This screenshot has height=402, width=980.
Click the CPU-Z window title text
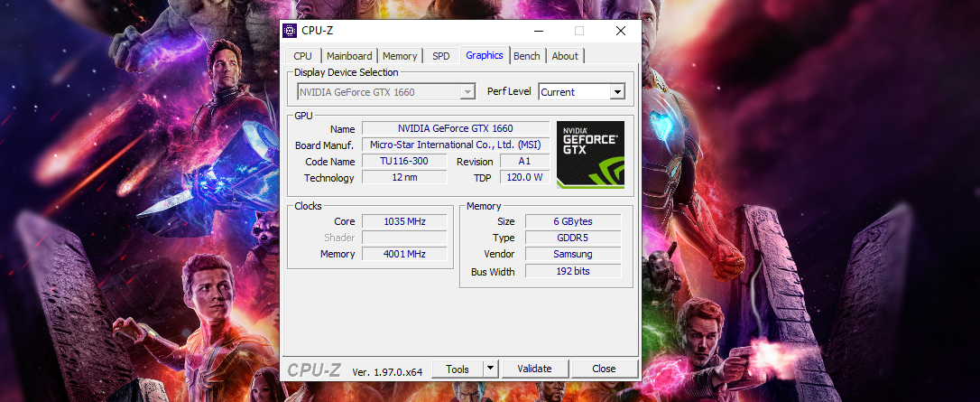click(318, 31)
